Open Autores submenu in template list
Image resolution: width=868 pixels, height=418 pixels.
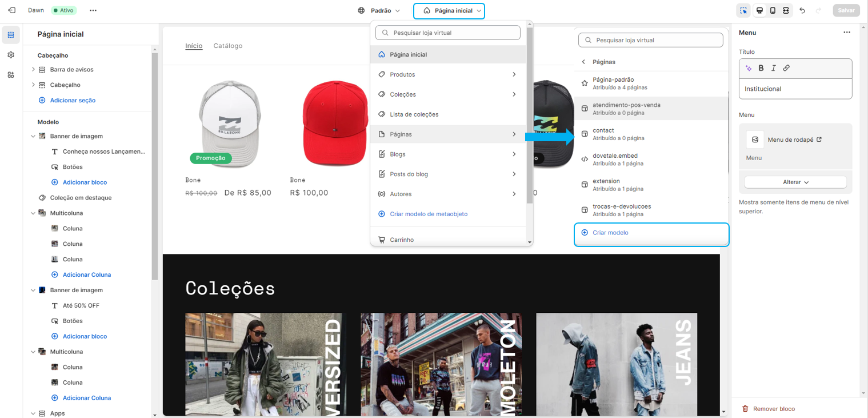(x=448, y=194)
